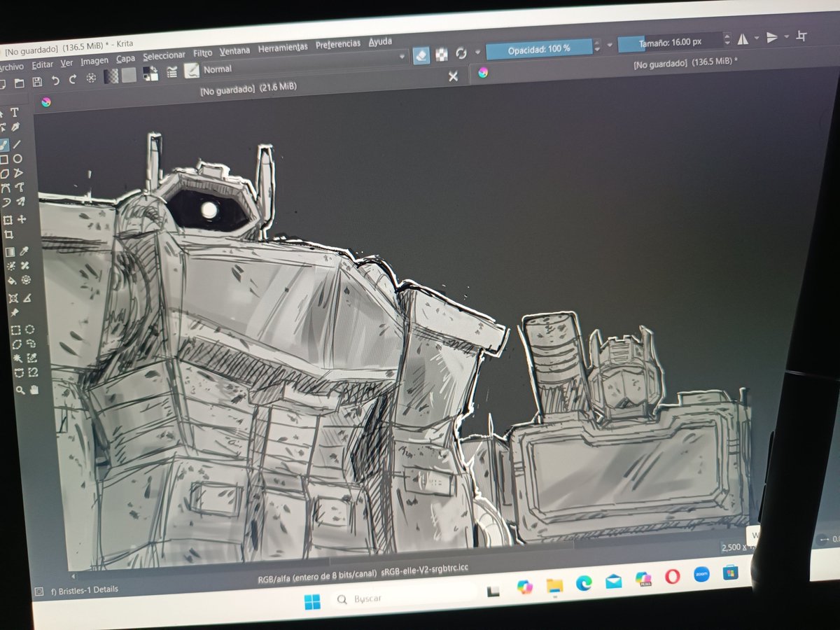This screenshot has height=630, width=840.
Task: Open vertical mirror options arrow
Action: coord(787,36)
